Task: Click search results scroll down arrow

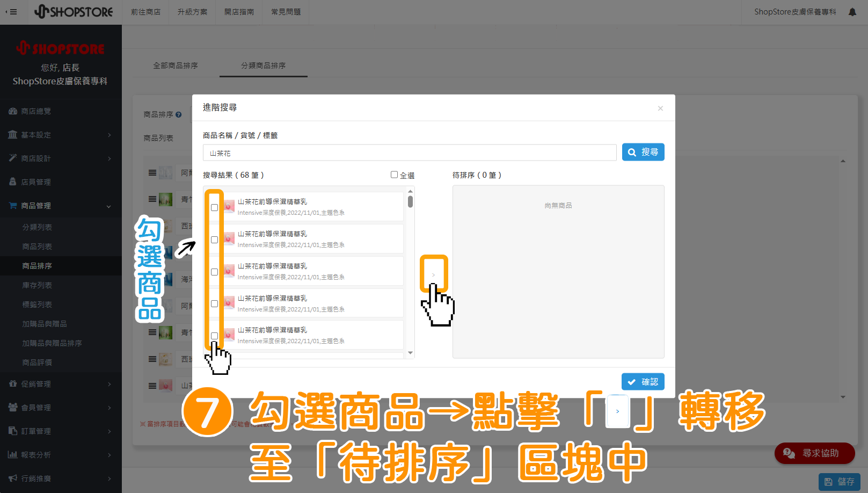Action: (x=410, y=353)
